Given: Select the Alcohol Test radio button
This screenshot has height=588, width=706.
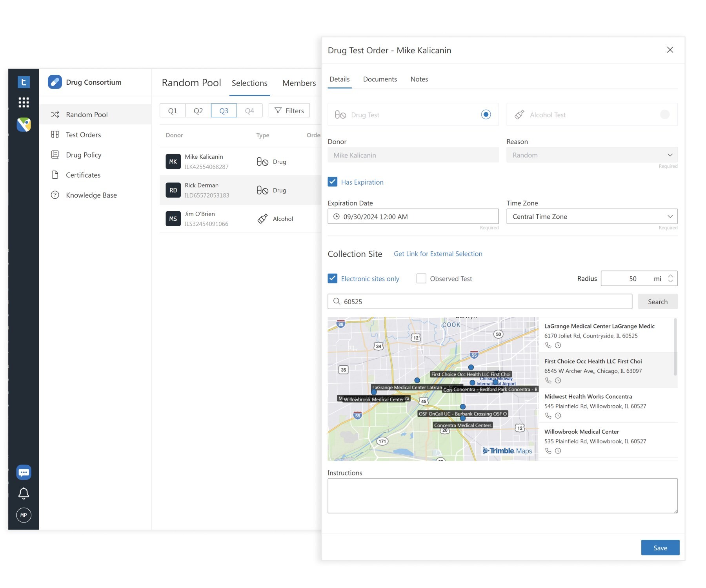Looking at the screenshot, I should tap(665, 114).
